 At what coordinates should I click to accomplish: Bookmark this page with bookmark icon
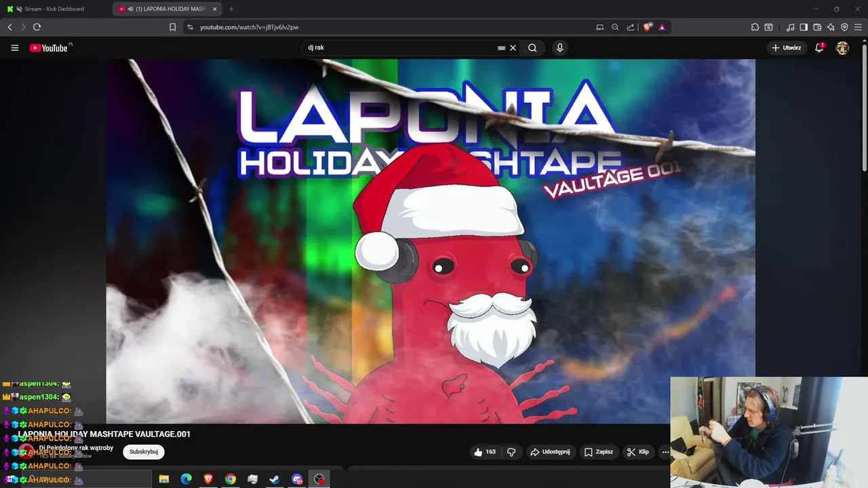pyautogui.click(x=172, y=27)
